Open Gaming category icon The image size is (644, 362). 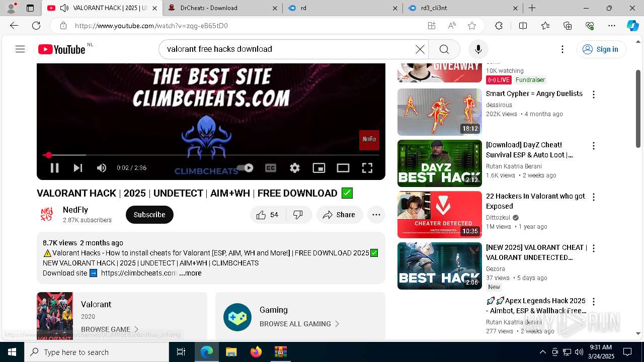(x=237, y=317)
